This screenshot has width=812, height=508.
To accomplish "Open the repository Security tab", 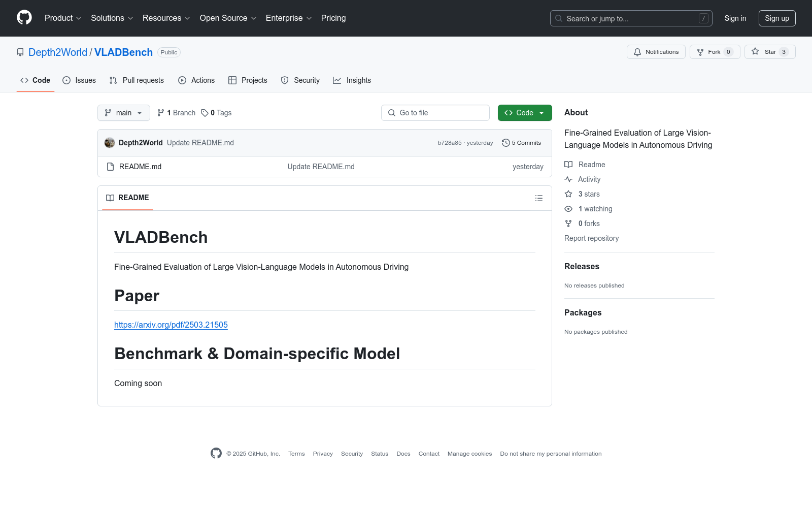I will [300, 80].
